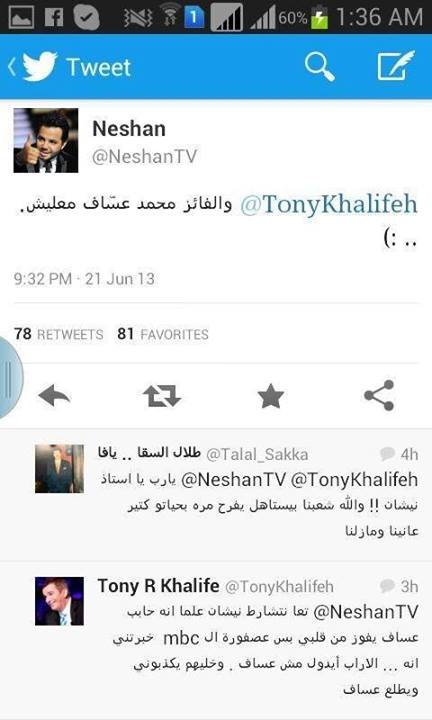432x720 pixels.
Task: Open the compose new tweet icon
Action: click(x=395, y=67)
